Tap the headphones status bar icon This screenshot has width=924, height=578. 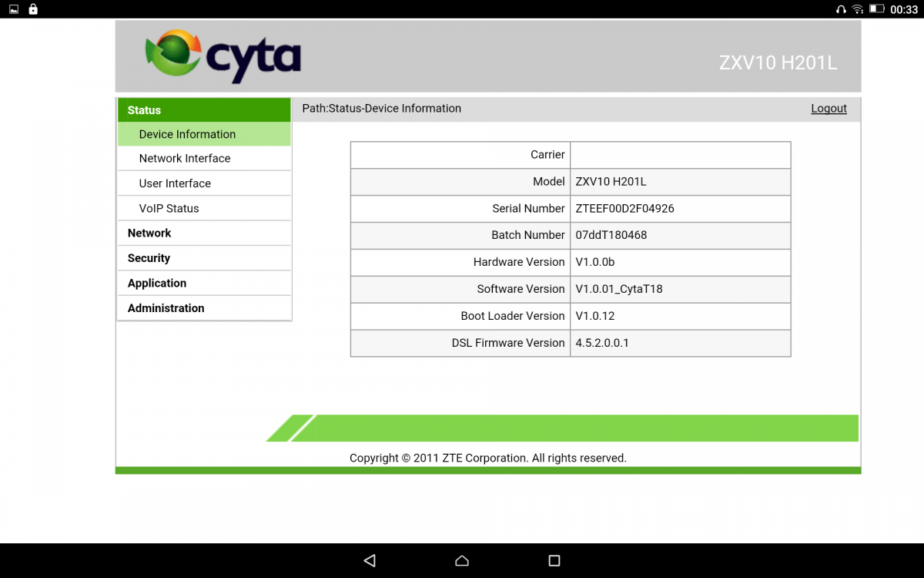[841, 9]
